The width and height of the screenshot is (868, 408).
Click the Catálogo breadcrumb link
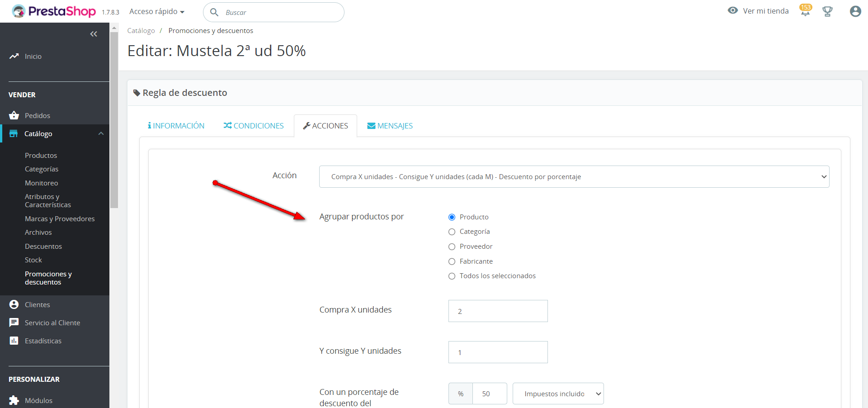pyautogui.click(x=141, y=30)
